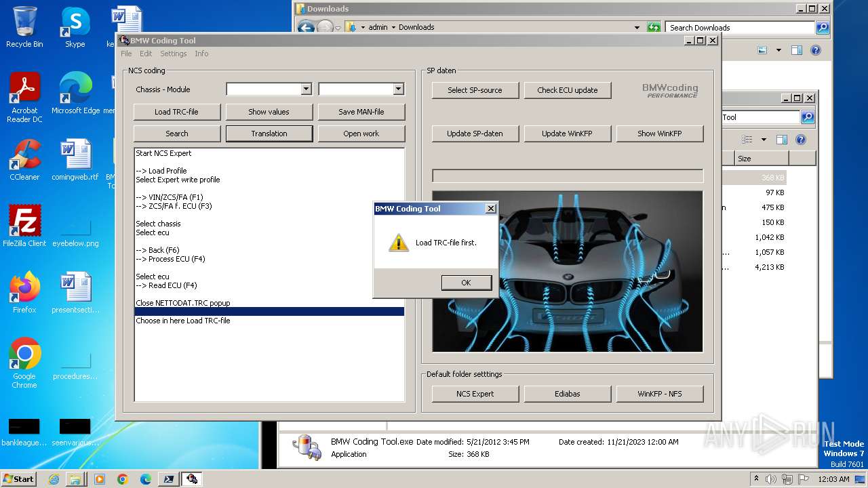Click the Back arrow in Downloads window
This screenshot has height=488, width=868.
pyautogui.click(x=306, y=27)
